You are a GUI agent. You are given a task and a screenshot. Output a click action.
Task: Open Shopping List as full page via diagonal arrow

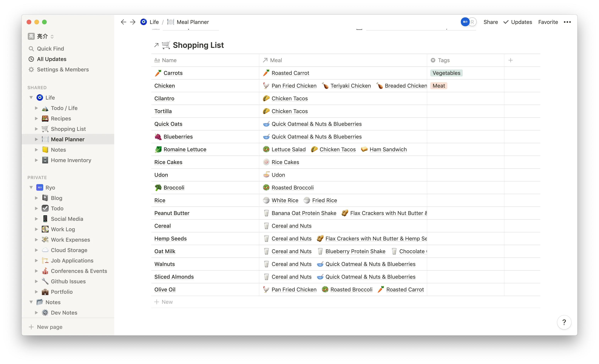[x=156, y=45]
